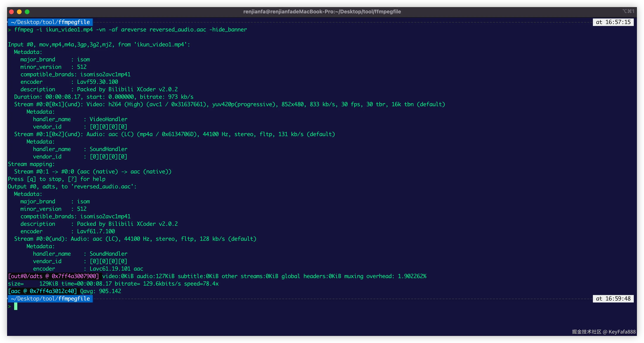Click the typed ffmpeg areverse command line
The width and height of the screenshot is (644, 343).
pos(130,30)
